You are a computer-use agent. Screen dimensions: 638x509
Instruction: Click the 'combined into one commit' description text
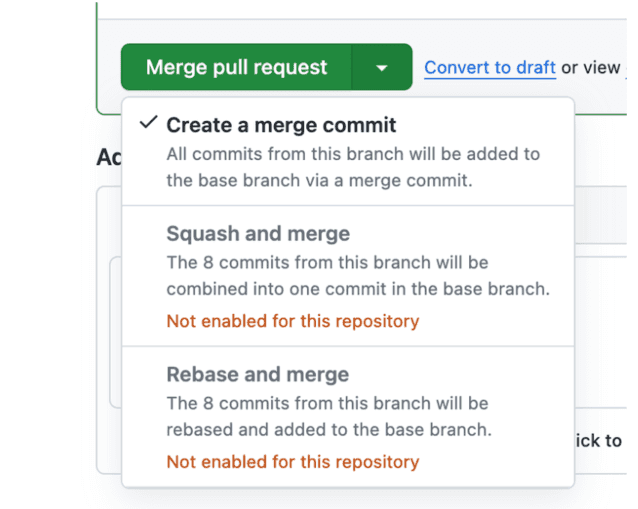coord(357,289)
